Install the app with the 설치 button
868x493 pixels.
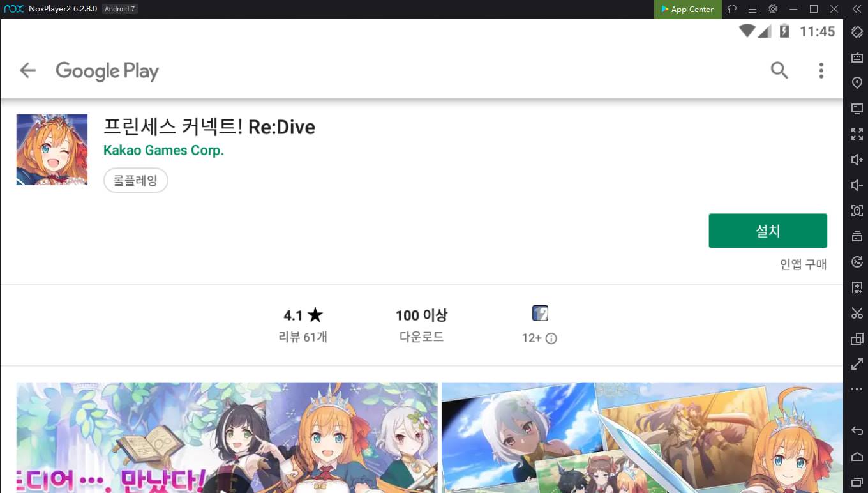[768, 231]
